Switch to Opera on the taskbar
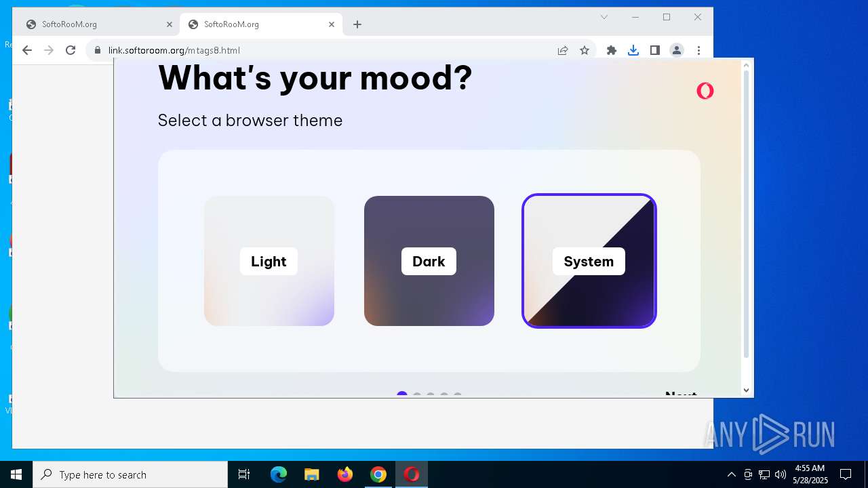Image resolution: width=868 pixels, height=488 pixels. pos(412,474)
